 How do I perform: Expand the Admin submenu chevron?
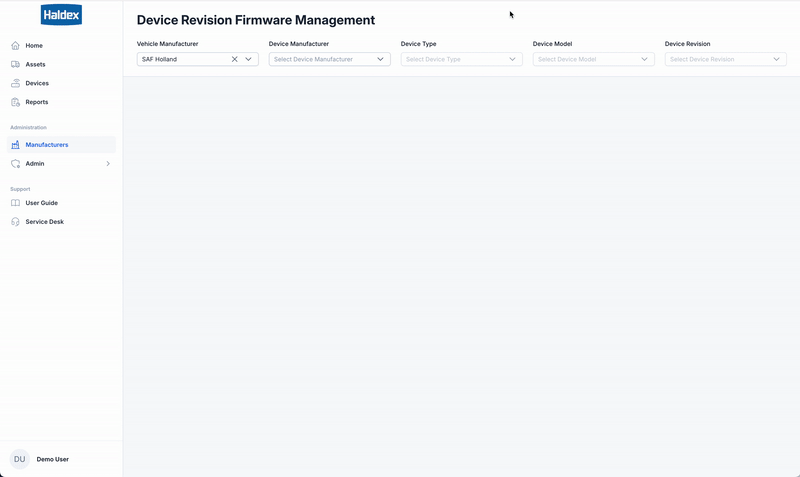point(108,164)
